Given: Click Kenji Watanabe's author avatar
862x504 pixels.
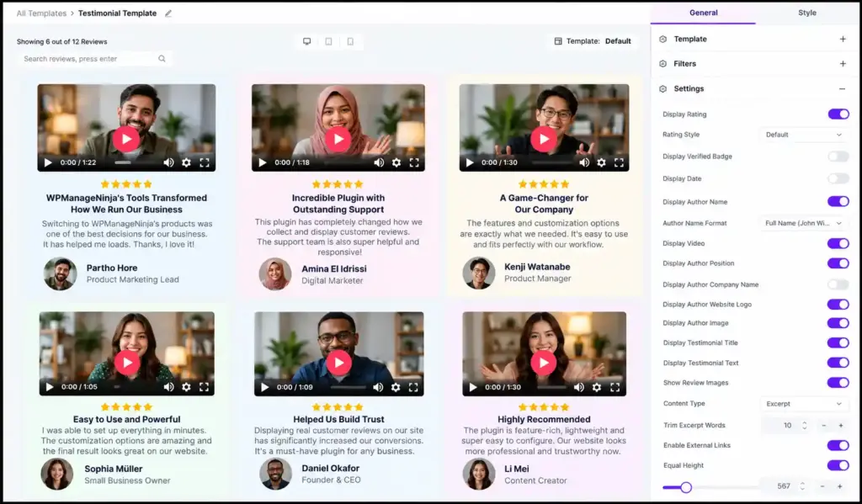Looking at the screenshot, I should pyautogui.click(x=479, y=273).
